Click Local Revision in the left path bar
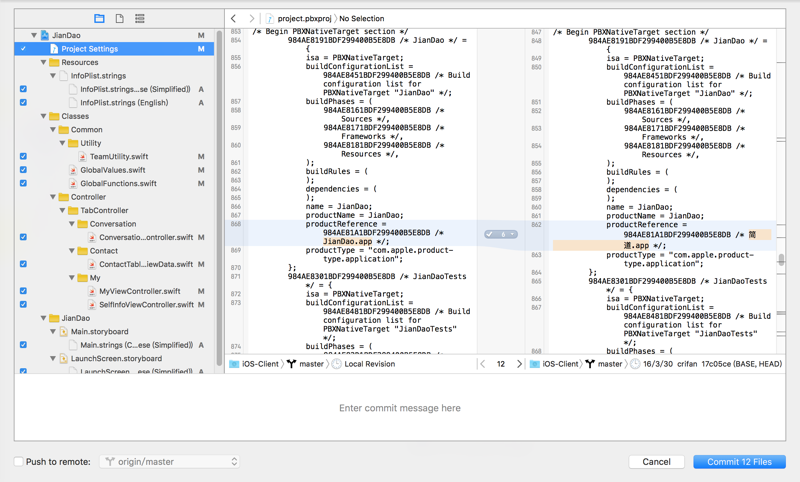This screenshot has height=482, width=800. 369,364
